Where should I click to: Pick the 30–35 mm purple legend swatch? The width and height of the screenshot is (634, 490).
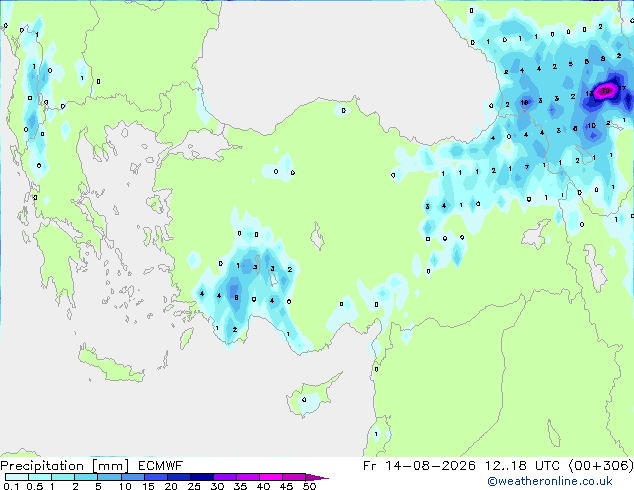coord(225,477)
